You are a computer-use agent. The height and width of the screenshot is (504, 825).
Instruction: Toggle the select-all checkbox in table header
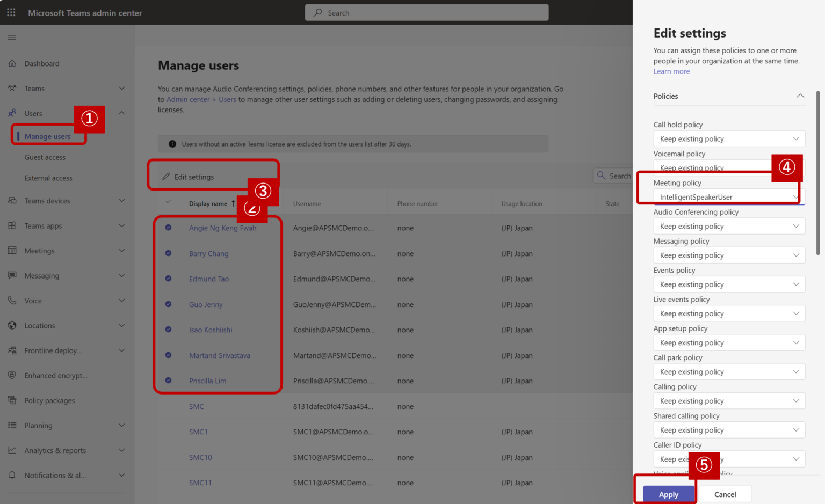[x=168, y=202]
